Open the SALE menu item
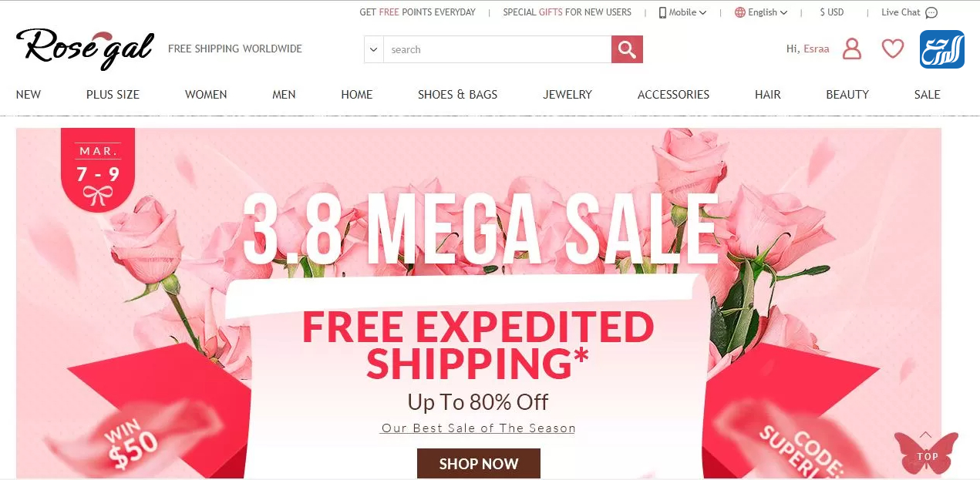Image resolution: width=980 pixels, height=480 pixels. coord(927,95)
